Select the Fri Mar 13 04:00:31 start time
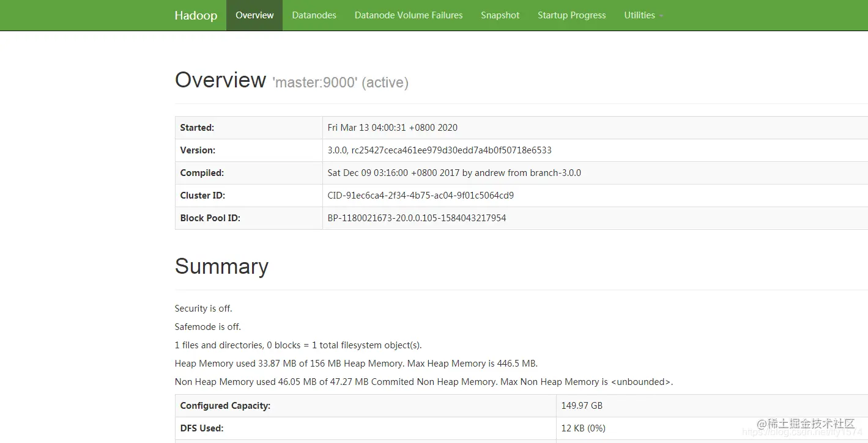Image resolution: width=868 pixels, height=443 pixels. point(393,128)
